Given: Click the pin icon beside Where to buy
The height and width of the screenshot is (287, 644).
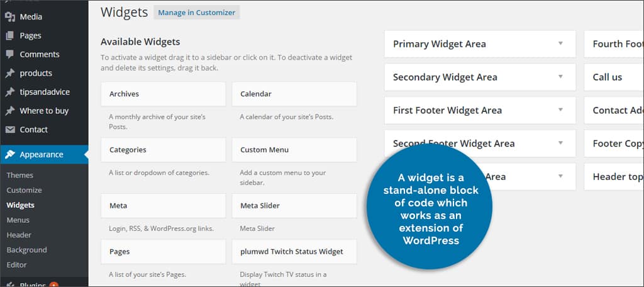Looking at the screenshot, I should (10, 111).
